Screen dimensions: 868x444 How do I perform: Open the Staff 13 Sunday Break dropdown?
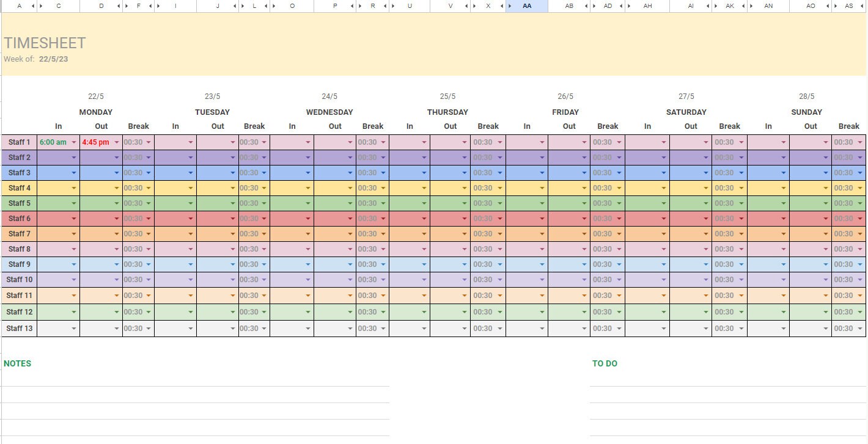861,328
